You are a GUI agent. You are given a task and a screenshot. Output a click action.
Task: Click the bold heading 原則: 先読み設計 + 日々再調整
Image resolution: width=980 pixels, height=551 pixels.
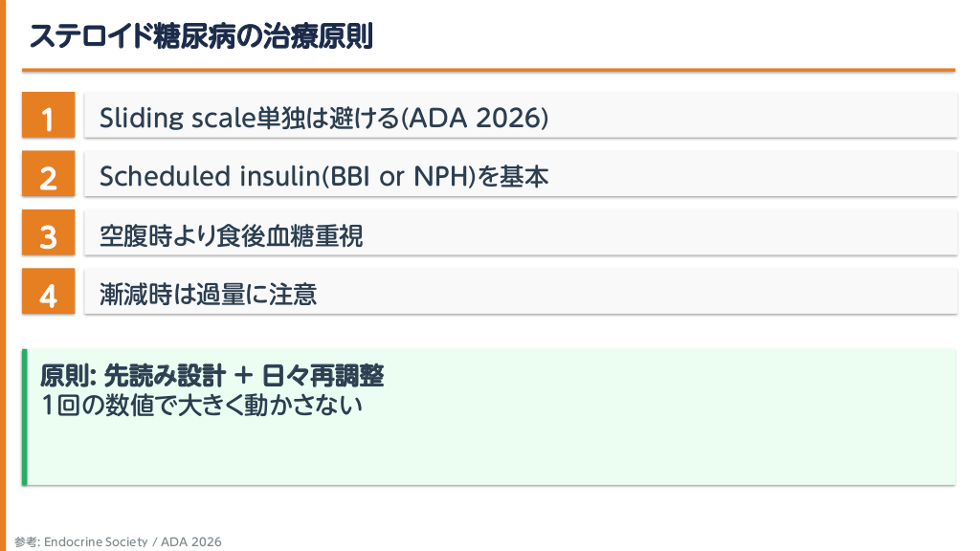pyautogui.click(x=212, y=375)
